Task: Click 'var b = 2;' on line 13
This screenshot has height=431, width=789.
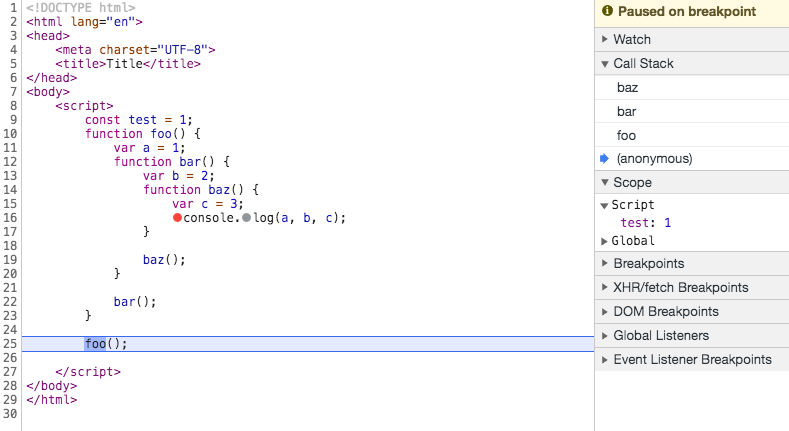Action: (179, 176)
